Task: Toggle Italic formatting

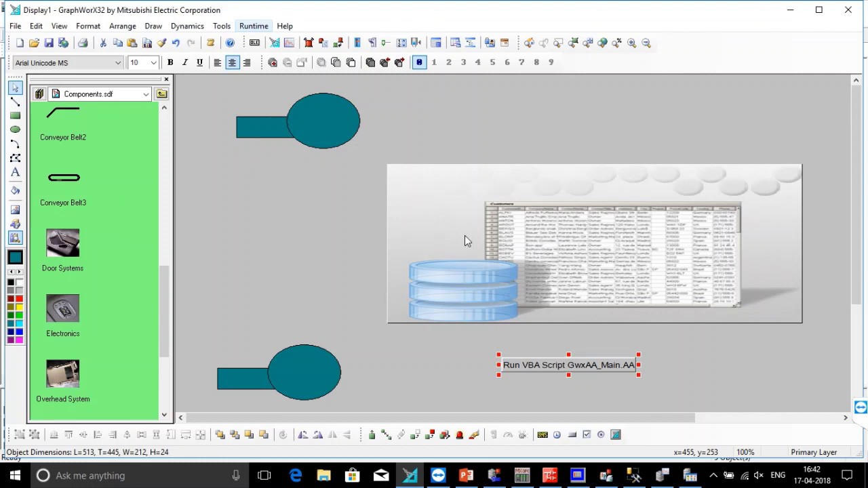Action: pyautogui.click(x=184, y=62)
